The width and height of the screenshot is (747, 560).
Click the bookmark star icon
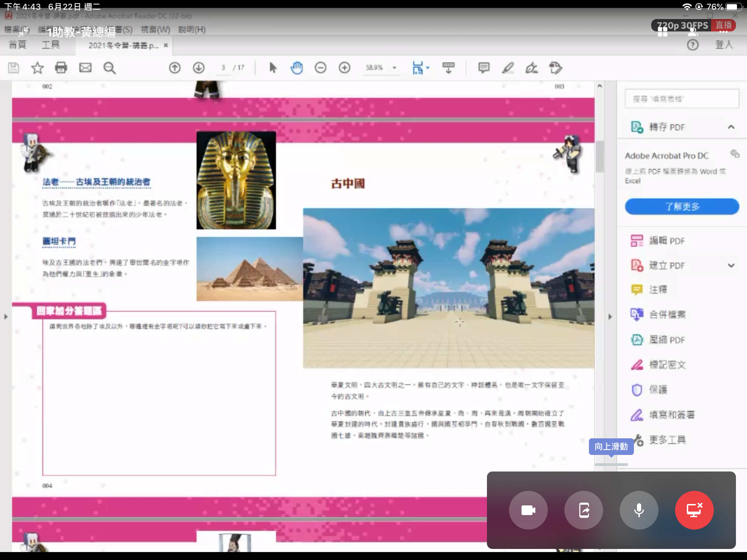[x=37, y=68]
